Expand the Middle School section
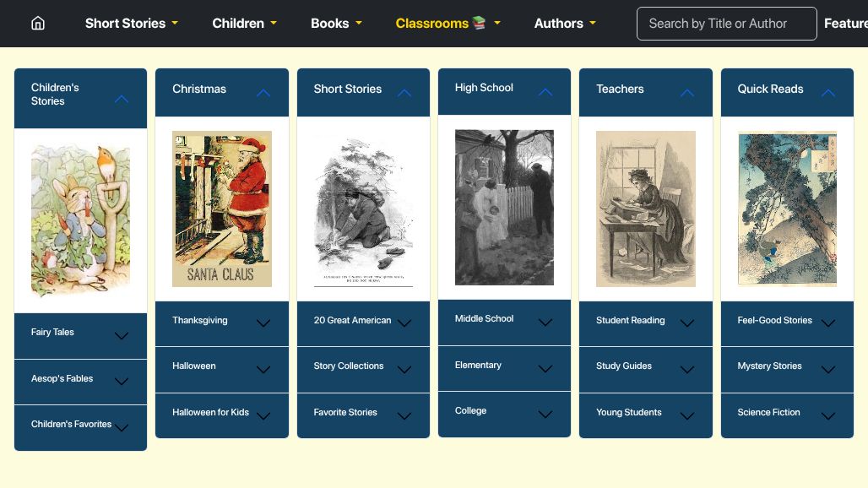This screenshot has width=868, height=488. [545, 322]
